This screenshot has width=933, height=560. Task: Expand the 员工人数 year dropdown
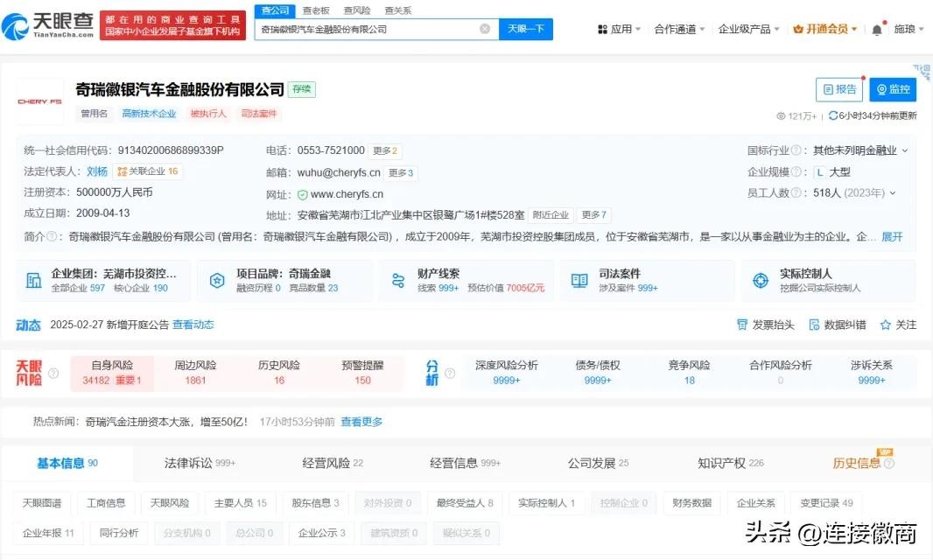892,193
